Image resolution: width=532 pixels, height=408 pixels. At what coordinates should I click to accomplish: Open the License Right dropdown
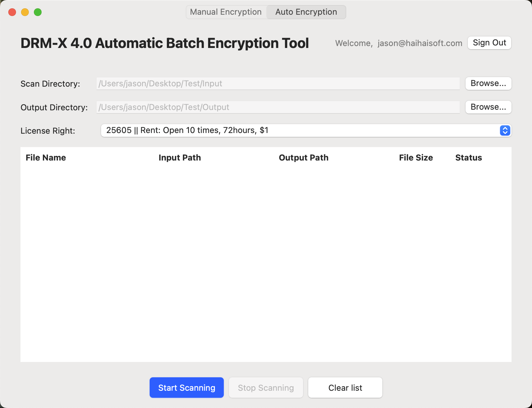[306, 130]
